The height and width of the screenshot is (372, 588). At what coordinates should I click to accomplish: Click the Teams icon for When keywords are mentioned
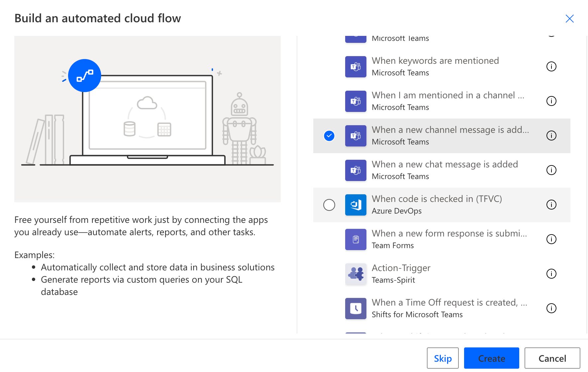pos(355,67)
